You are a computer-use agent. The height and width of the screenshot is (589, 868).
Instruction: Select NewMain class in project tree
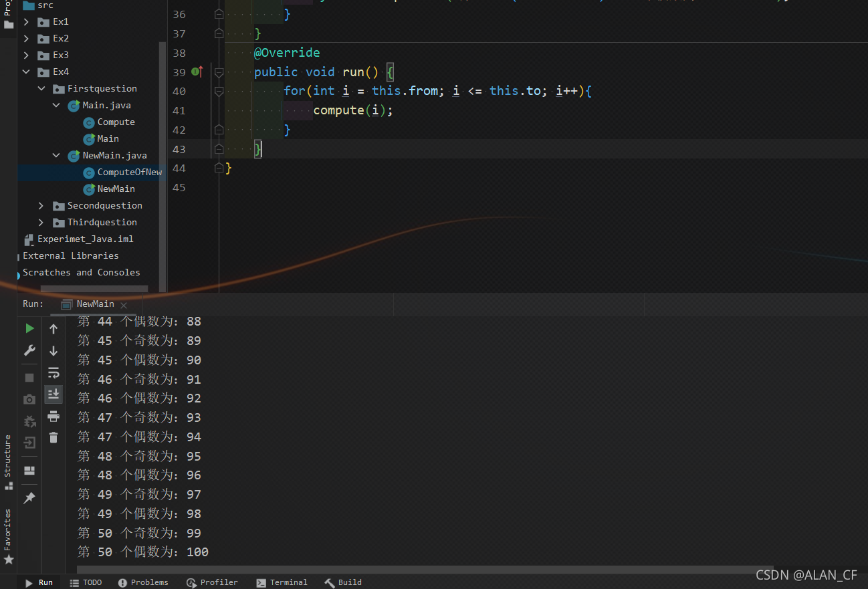[x=116, y=189]
